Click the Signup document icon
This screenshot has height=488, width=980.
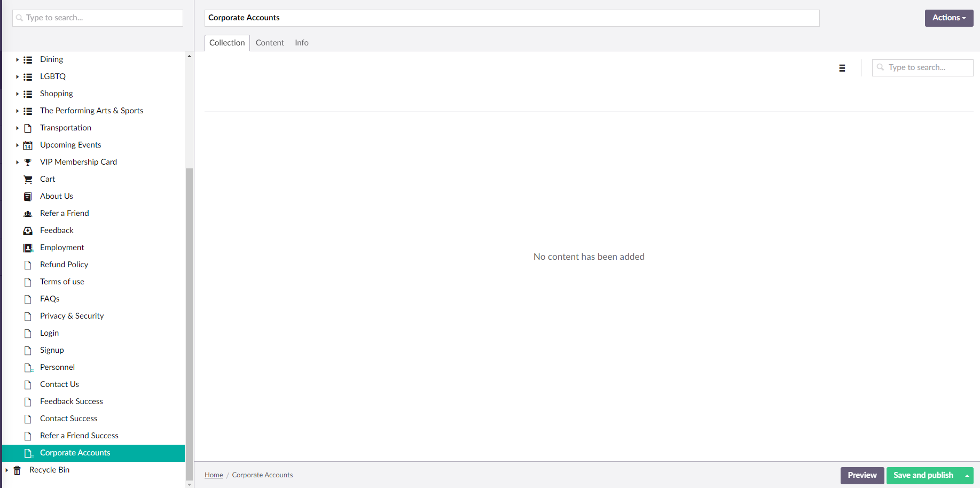click(28, 351)
